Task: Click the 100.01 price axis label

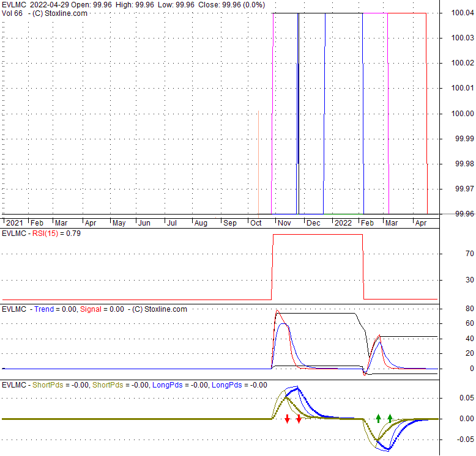Action: pyautogui.click(x=463, y=88)
